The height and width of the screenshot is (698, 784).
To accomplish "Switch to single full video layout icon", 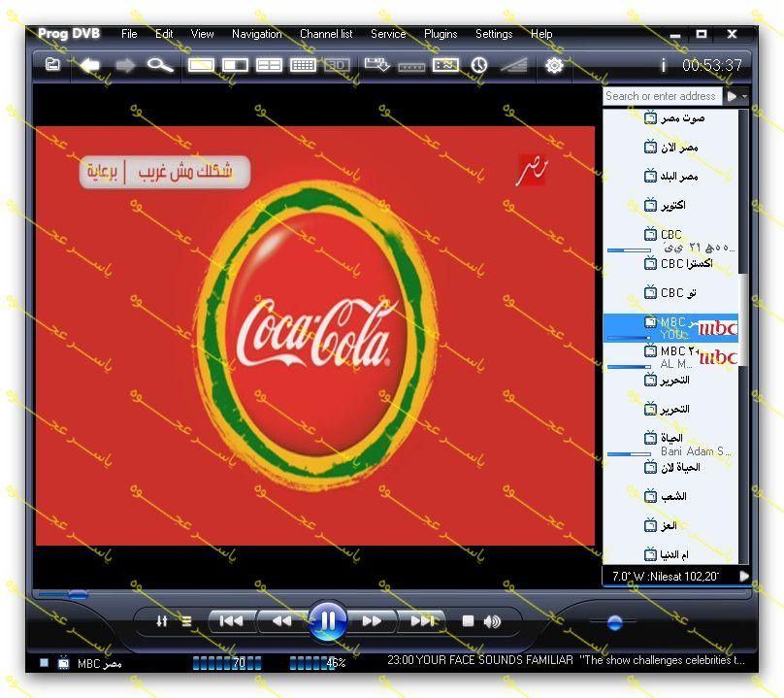I will pyautogui.click(x=201, y=65).
